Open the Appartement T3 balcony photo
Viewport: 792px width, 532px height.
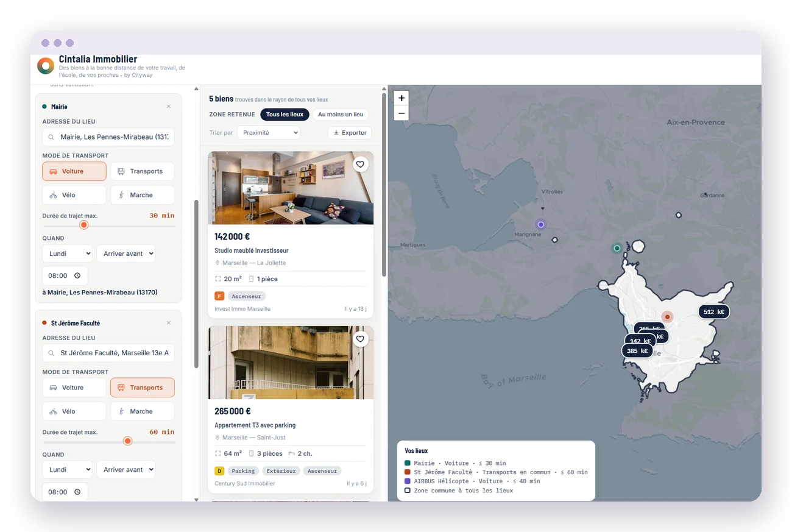pos(291,363)
